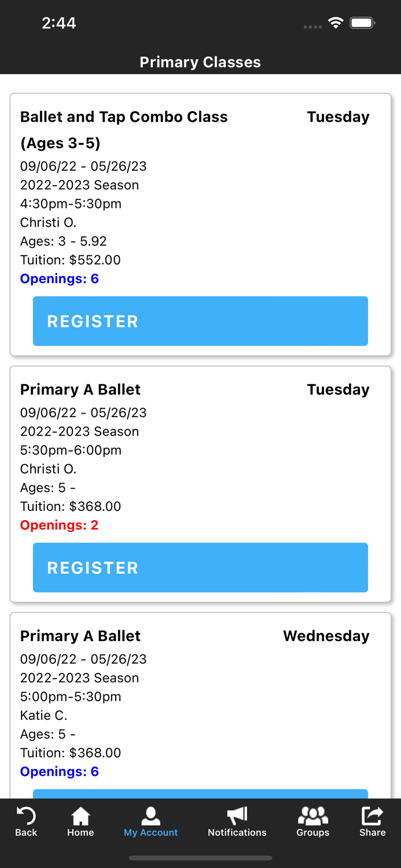Tap the Wednesday label on the third class card

pos(326,635)
